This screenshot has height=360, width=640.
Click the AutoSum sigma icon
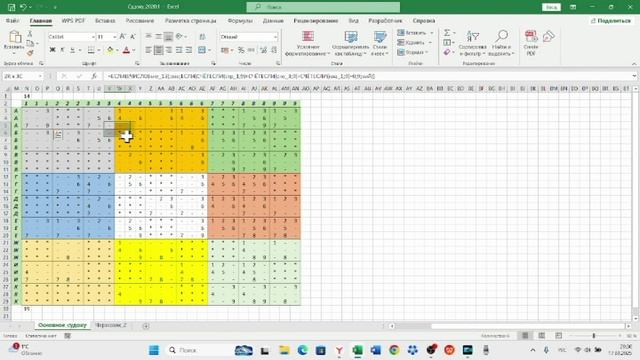447,33
